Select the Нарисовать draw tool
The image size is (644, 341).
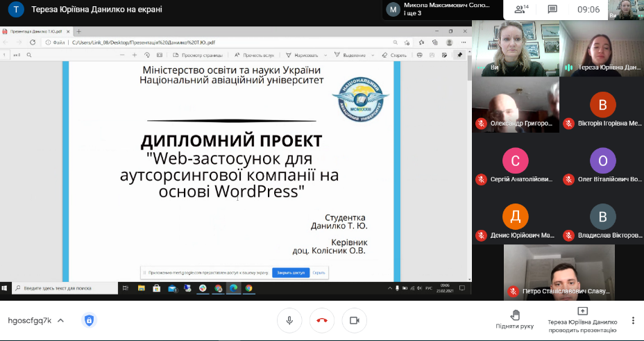pyautogui.click(x=303, y=55)
